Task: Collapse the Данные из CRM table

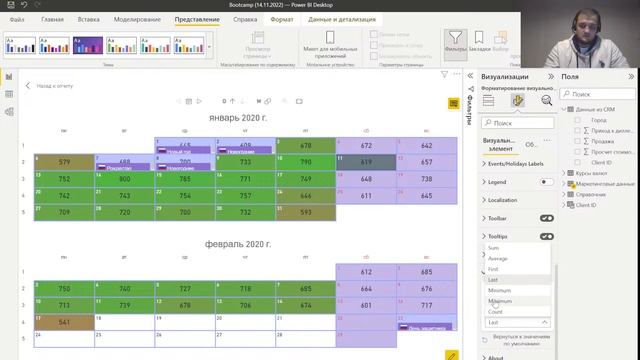Action: (x=564, y=109)
